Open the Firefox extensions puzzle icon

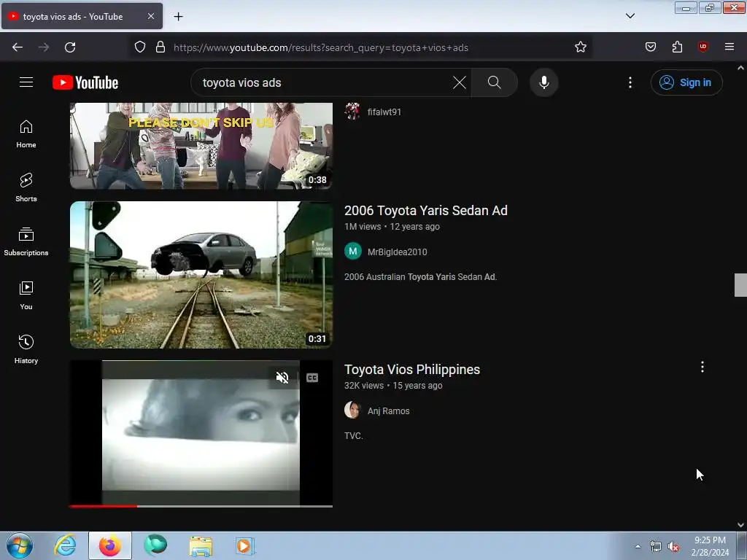click(677, 47)
